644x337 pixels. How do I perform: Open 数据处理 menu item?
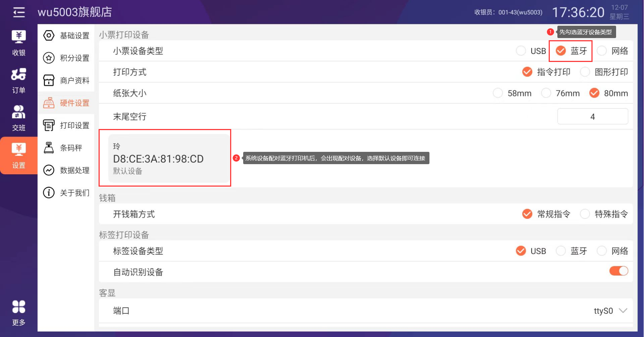[x=66, y=170]
